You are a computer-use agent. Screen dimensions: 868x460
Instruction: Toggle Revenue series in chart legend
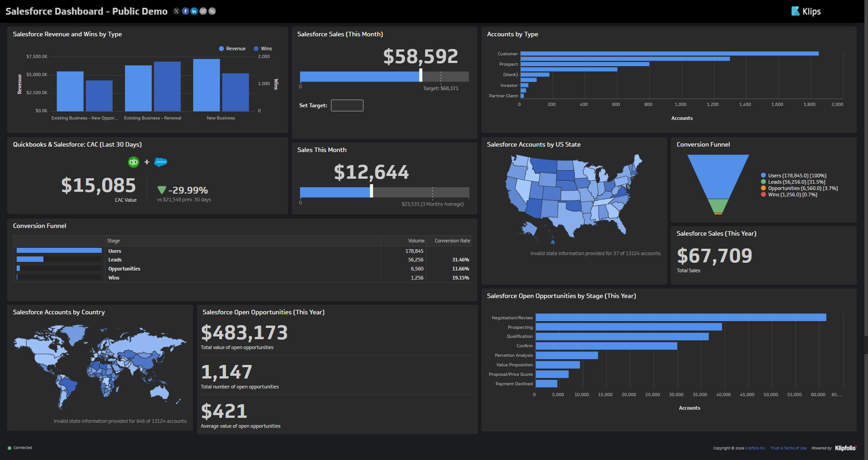232,49
